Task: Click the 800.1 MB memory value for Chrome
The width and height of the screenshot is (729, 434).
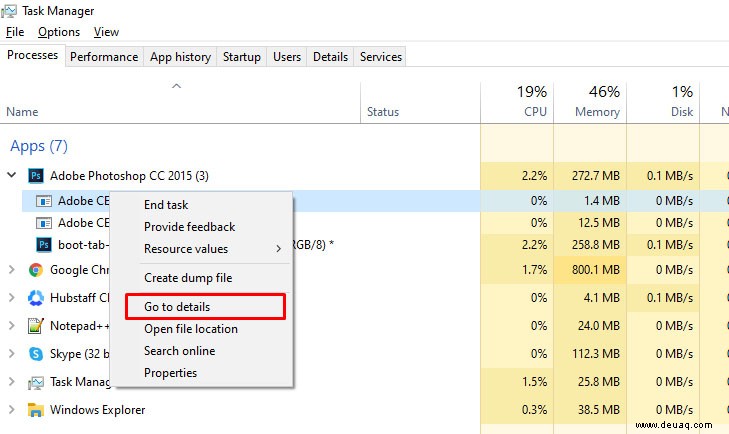Action: (596, 270)
